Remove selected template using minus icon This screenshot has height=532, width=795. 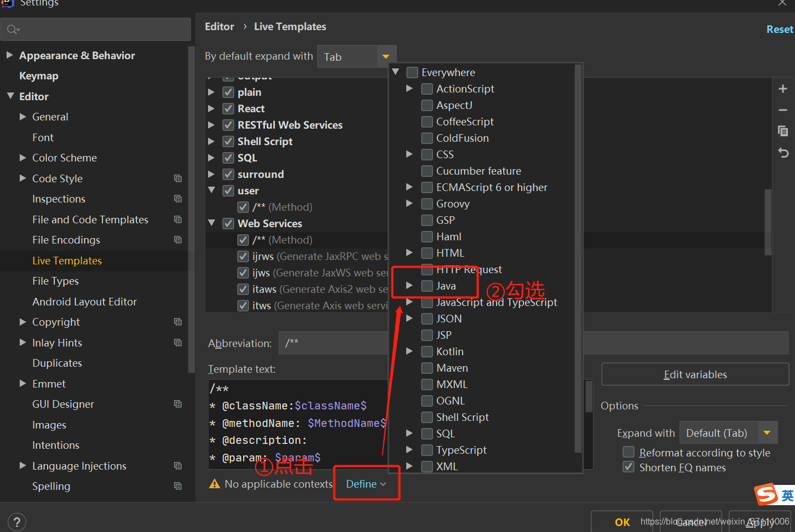782,109
